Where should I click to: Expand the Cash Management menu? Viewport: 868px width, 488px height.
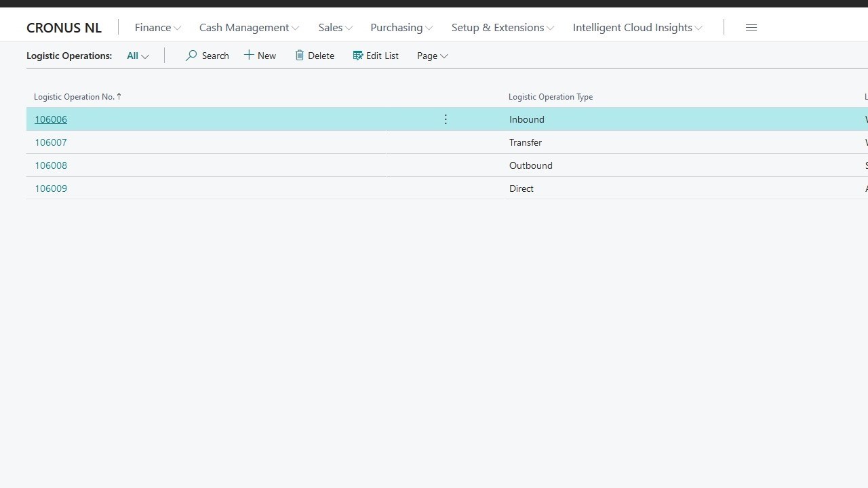249,27
